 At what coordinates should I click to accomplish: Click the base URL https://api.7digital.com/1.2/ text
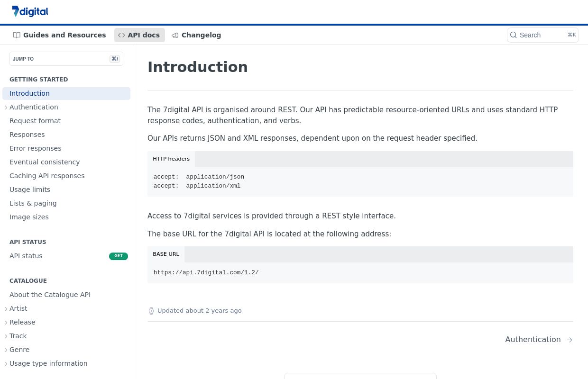point(206,272)
